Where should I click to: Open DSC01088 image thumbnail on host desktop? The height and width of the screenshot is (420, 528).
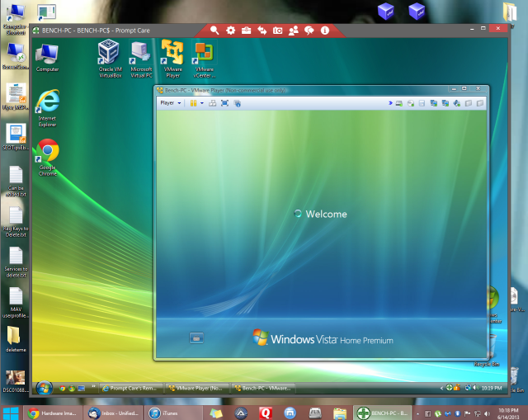(x=15, y=381)
